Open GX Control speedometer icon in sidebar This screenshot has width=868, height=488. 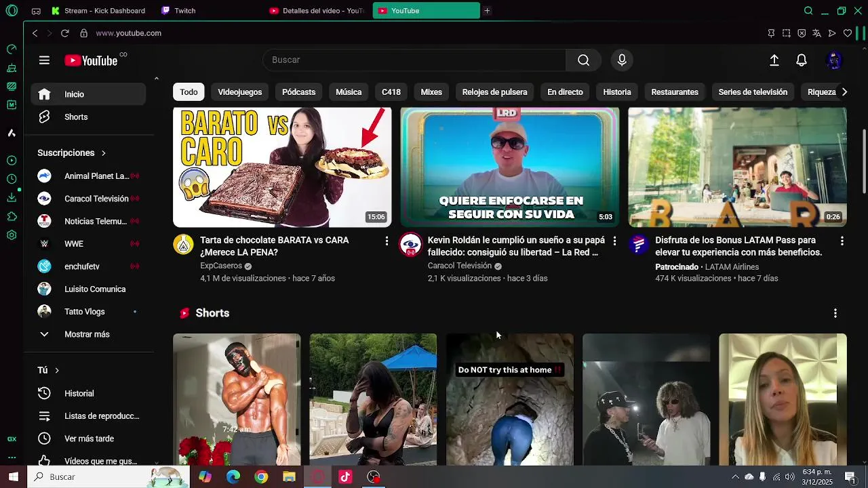(12, 49)
